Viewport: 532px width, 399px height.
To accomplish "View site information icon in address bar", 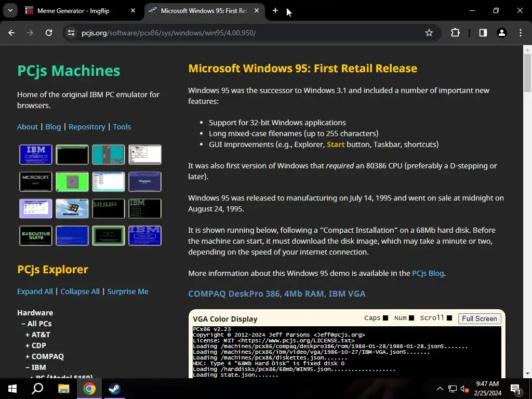I will pos(71,33).
